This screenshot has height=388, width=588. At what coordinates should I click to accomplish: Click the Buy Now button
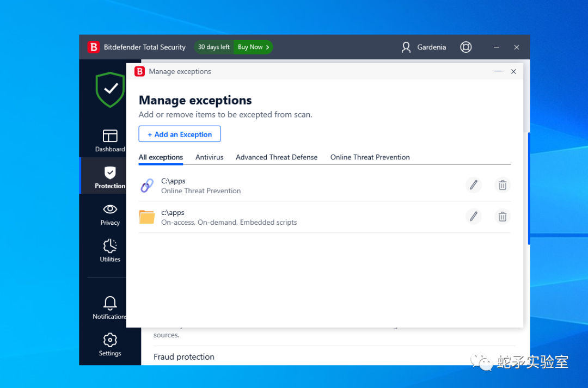253,47
